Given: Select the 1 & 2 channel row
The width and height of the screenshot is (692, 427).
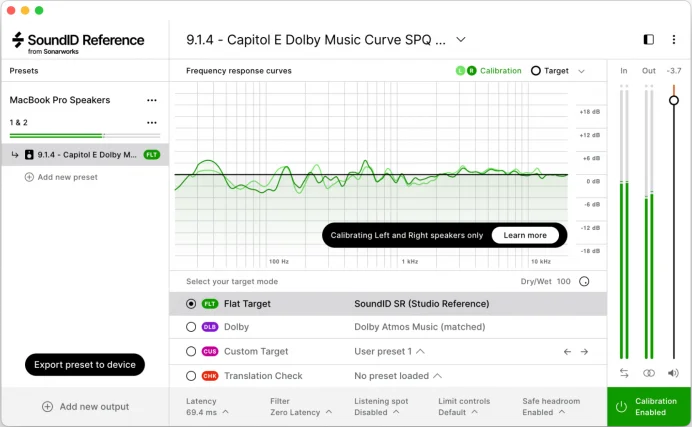Looking at the screenshot, I should pos(19,123).
